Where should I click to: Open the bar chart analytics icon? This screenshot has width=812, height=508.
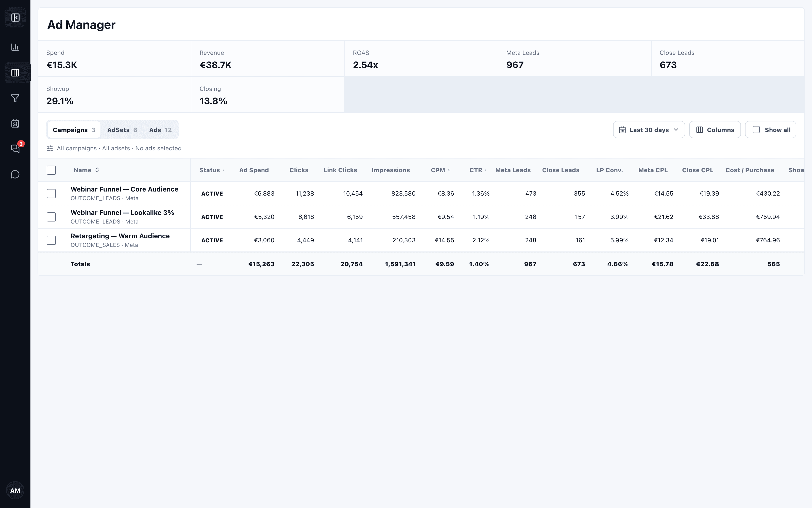click(15, 47)
